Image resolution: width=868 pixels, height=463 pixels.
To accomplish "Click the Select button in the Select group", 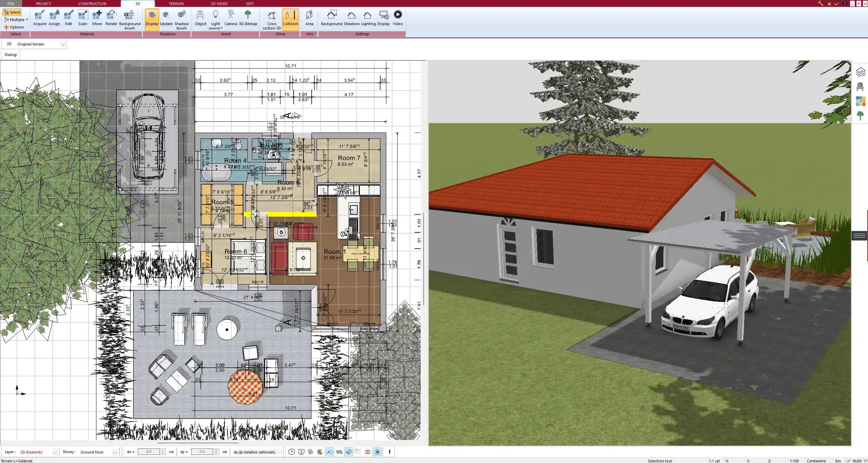I will (x=12, y=12).
